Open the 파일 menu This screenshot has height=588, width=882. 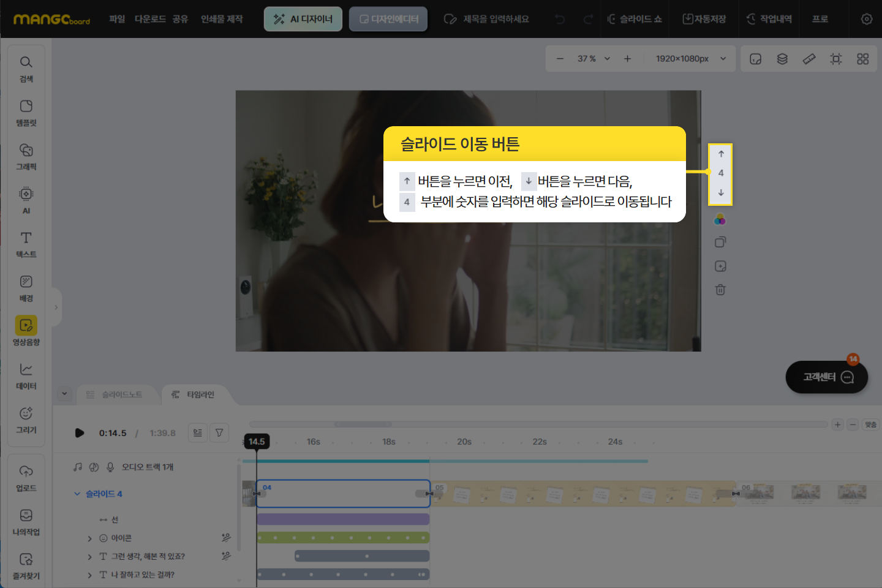(116, 19)
